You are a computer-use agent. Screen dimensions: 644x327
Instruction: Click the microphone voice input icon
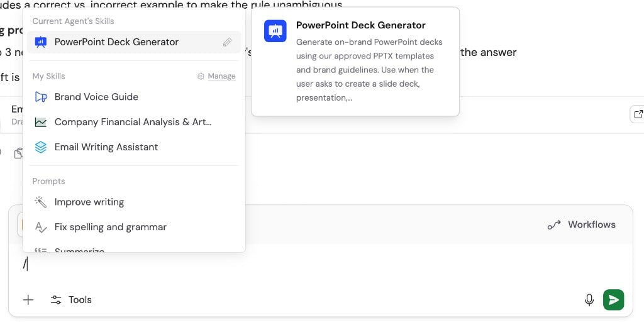[x=589, y=300]
